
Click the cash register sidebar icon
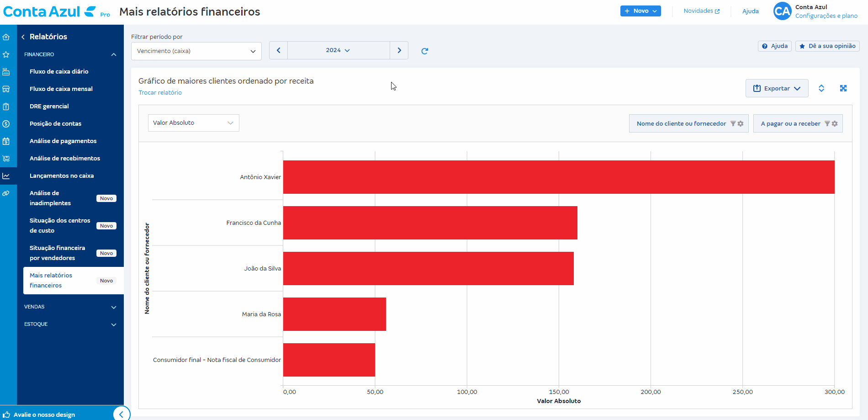pos(6,72)
